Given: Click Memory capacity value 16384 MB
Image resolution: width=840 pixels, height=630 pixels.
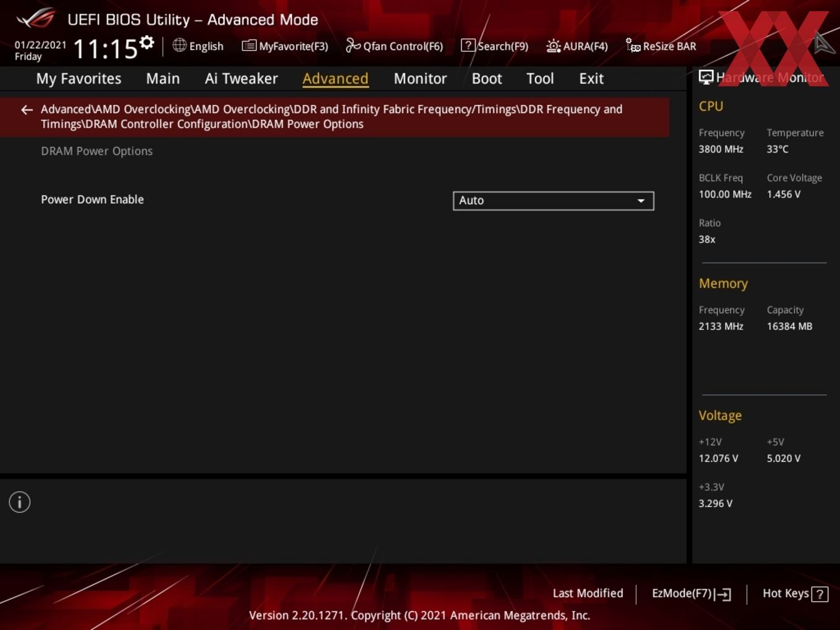Looking at the screenshot, I should point(789,326).
